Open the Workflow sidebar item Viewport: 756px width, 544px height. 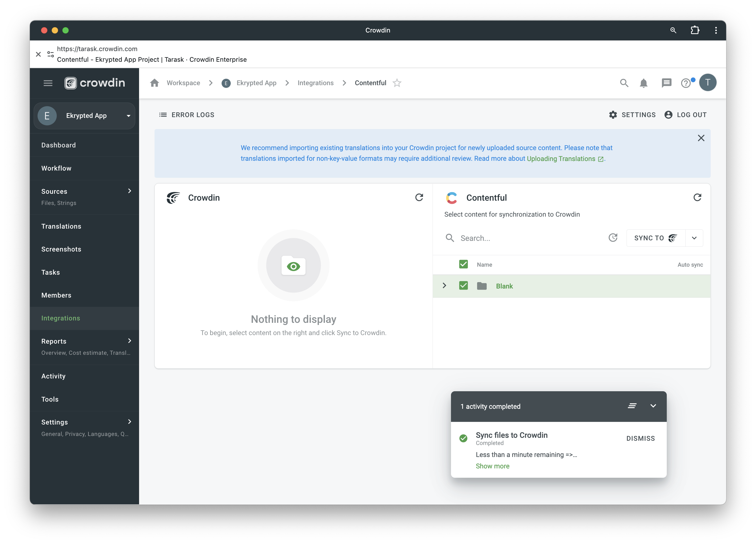point(84,168)
